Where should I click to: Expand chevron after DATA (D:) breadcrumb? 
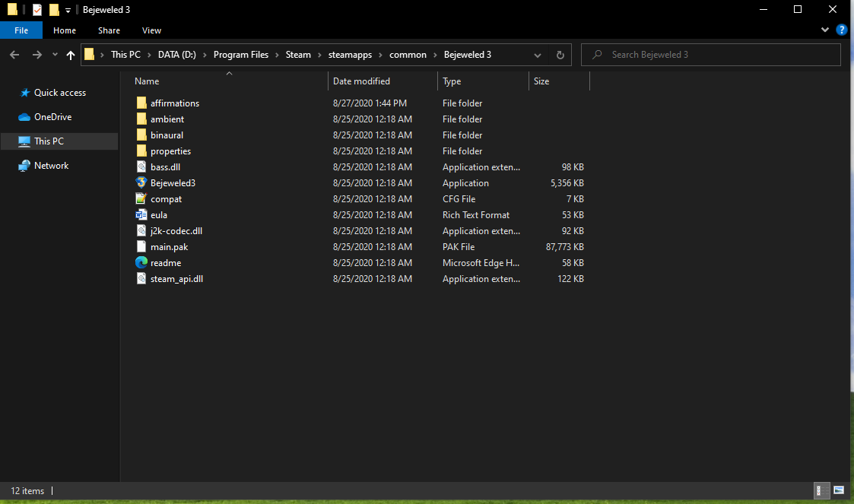[205, 55]
